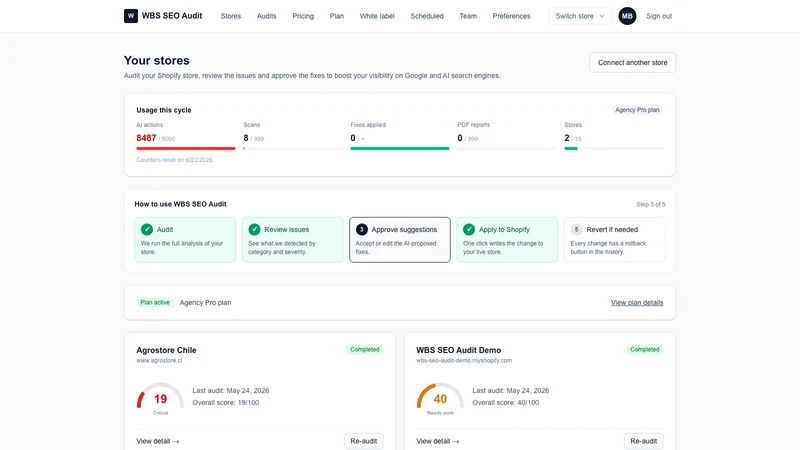This screenshot has height=450, width=800.
Task: Click View detail for Agrostore Chile
Action: click(158, 441)
